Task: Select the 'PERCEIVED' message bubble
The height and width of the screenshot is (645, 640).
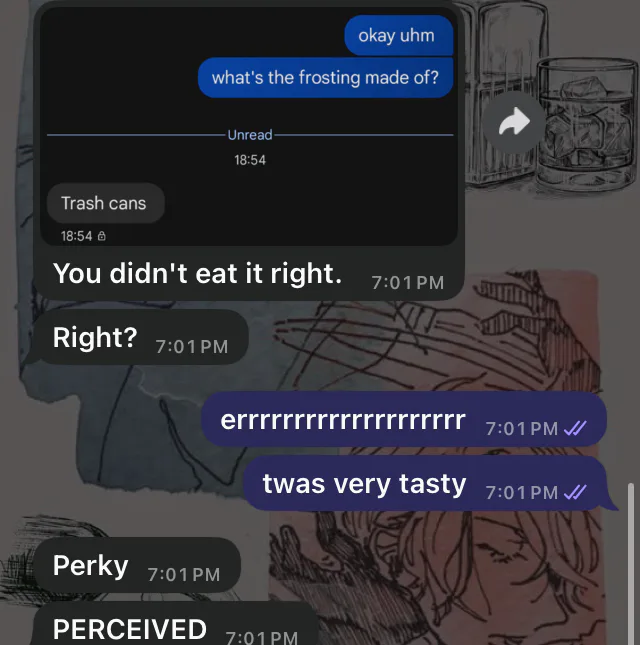Action: pos(175,624)
